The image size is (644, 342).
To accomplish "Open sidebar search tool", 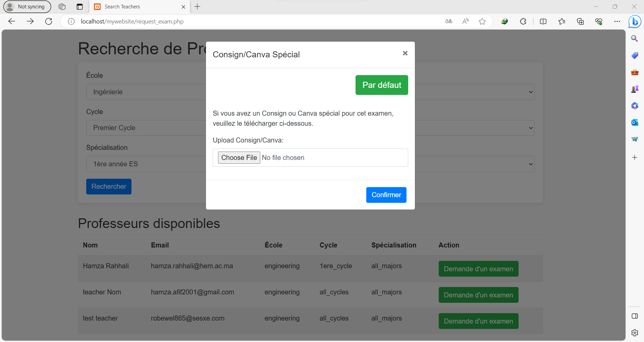I will coord(635,39).
